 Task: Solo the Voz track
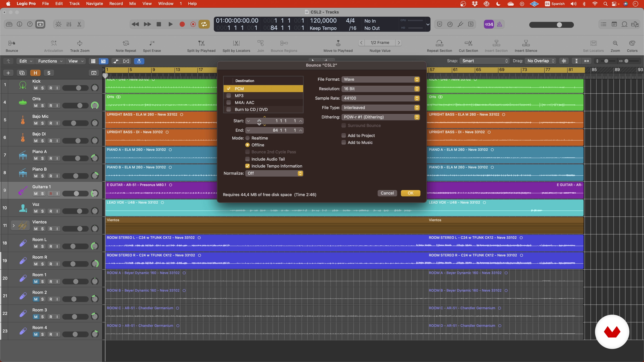pyautogui.click(x=42, y=211)
